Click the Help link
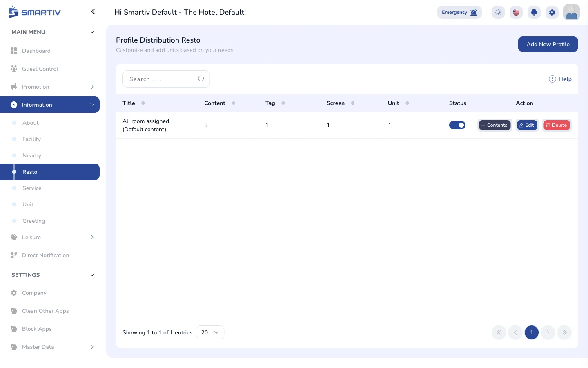Screen dimensions: 588x368 (x=565, y=79)
